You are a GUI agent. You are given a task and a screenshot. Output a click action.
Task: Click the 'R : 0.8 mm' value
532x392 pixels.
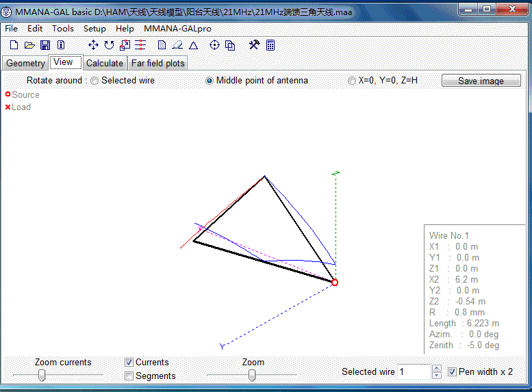pyautogui.click(x=457, y=312)
